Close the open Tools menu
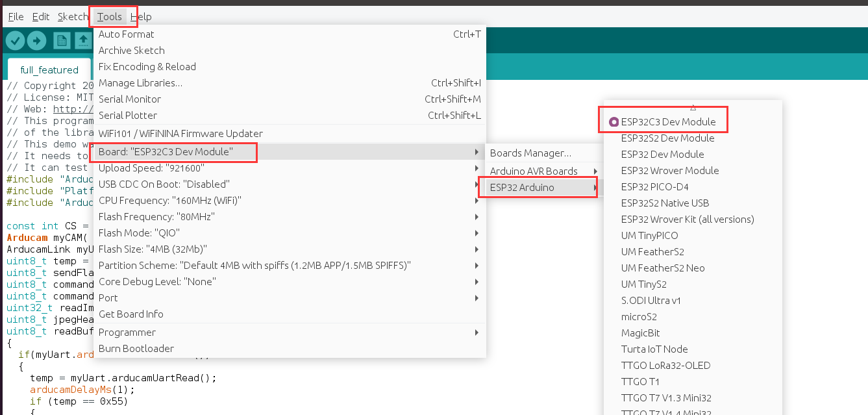868x415 pixels. click(x=110, y=16)
